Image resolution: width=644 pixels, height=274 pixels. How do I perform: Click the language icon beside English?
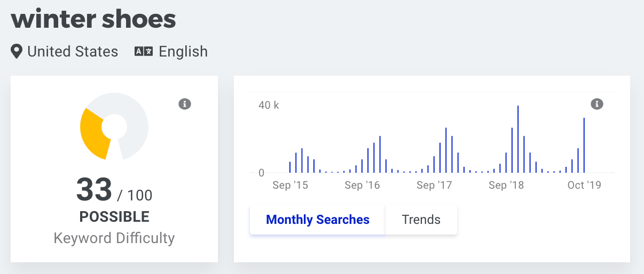[144, 52]
